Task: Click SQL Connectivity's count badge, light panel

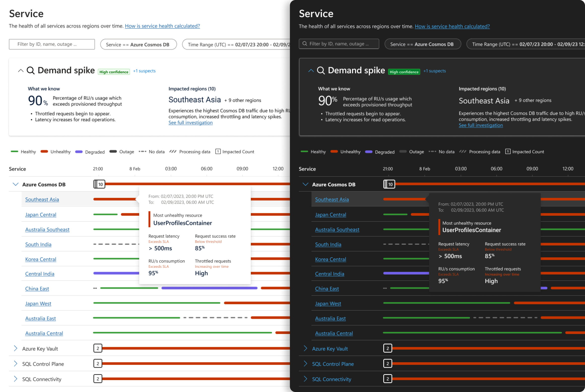Action: pyautogui.click(x=98, y=379)
